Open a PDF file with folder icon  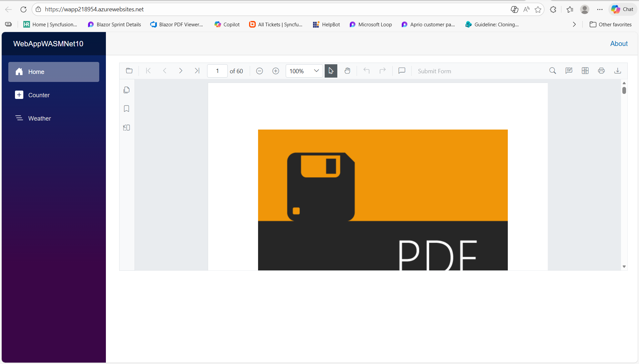coord(129,71)
